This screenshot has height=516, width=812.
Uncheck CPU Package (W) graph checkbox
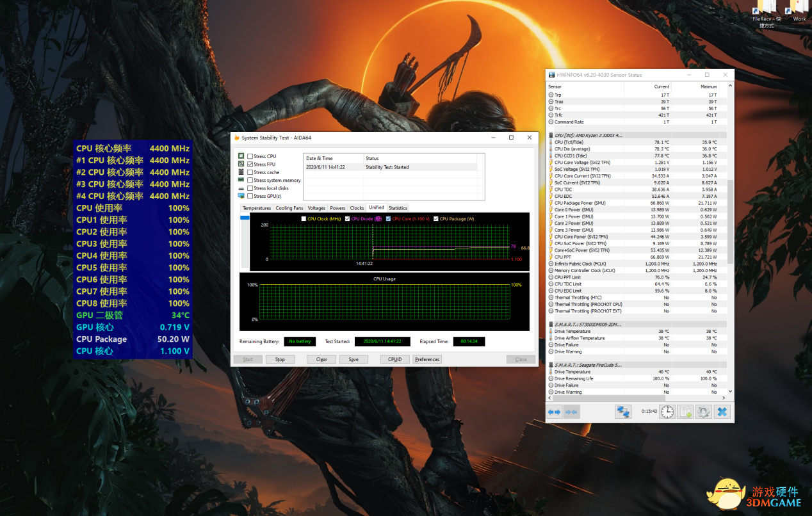tap(436, 219)
